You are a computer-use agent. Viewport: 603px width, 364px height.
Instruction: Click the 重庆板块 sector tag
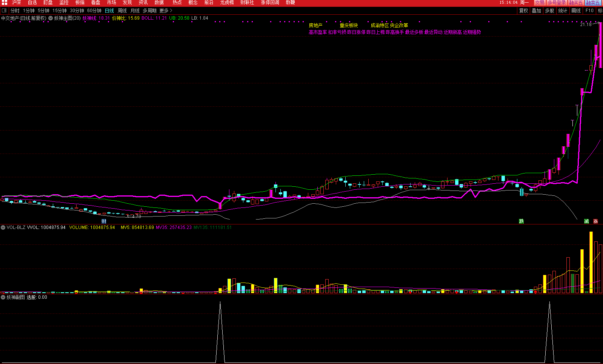coord(349,25)
